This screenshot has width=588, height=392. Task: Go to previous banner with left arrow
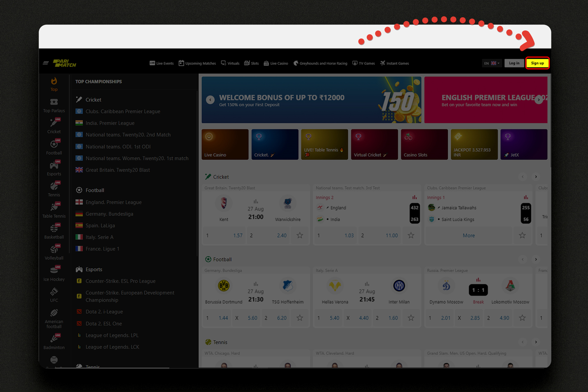[210, 100]
